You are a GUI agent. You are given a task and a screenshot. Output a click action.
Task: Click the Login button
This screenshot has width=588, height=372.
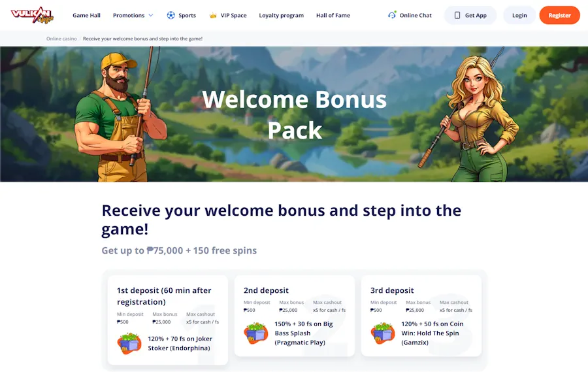[519, 16]
